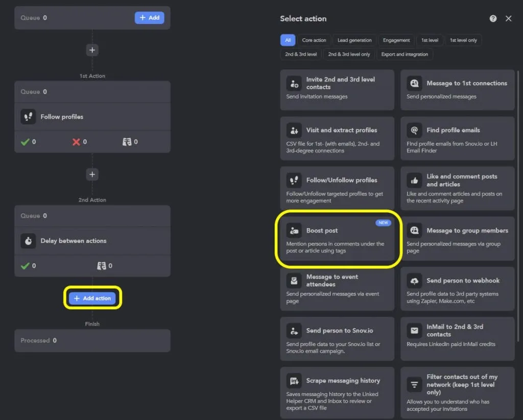Click Queue 0 header of 1st Action
523x420 pixels.
[x=92, y=92]
